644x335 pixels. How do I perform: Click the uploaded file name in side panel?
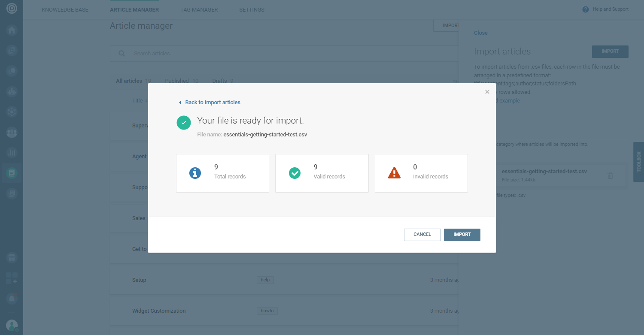pyautogui.click(x=544, y=172)
